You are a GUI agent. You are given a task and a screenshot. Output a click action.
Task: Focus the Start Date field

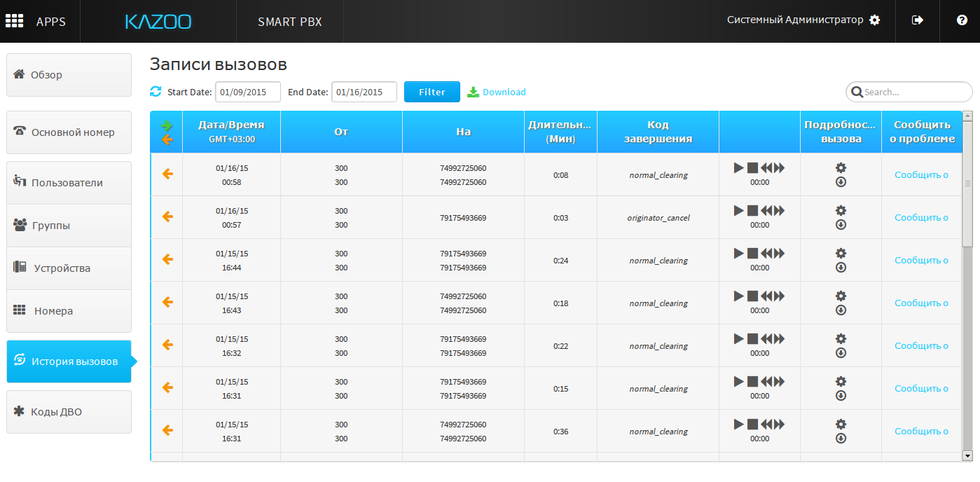pos(248,92)
